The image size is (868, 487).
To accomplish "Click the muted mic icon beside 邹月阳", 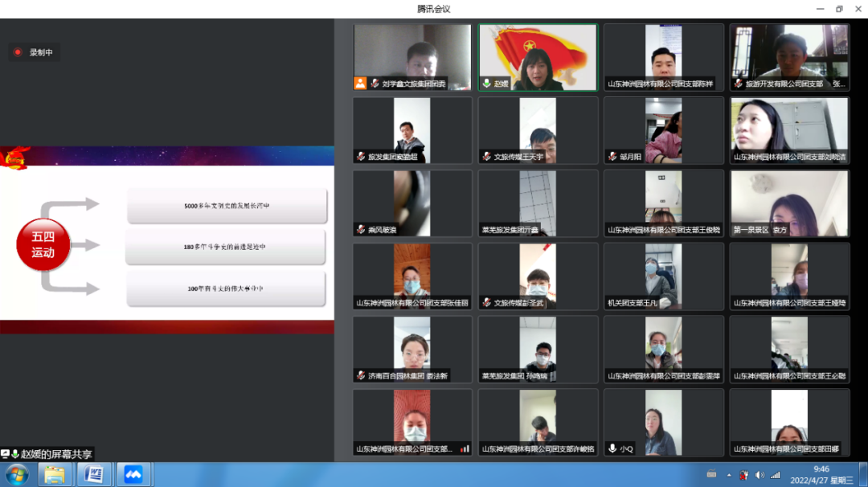I will [612, 157].
